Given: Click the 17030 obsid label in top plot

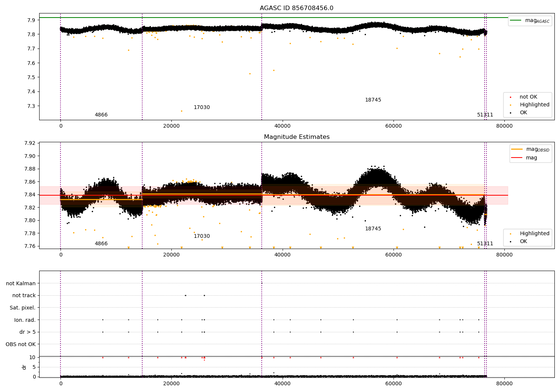Looking at the screenshot, I should (202, 108).
